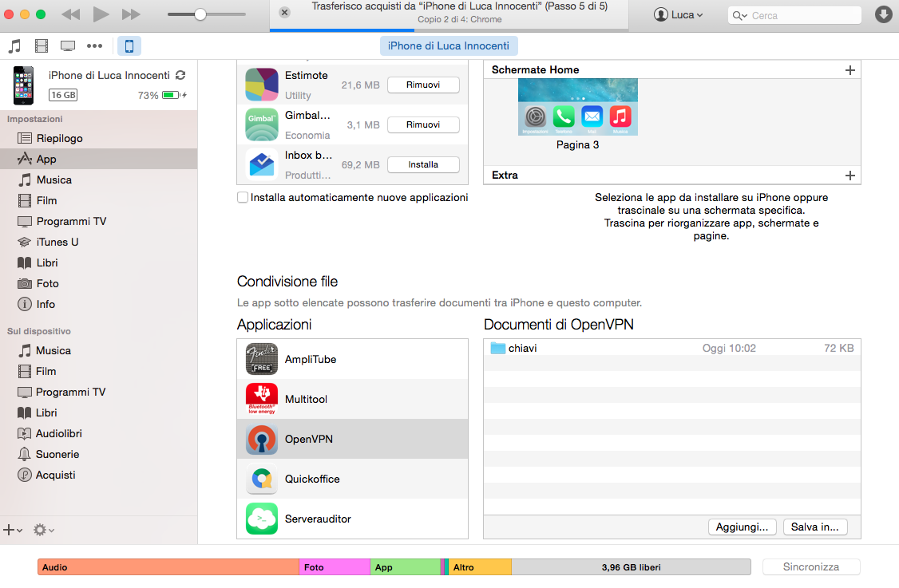The height and width of the screenshot is (588, 899).
Task: Click the App storage bar segment
Action: click(x=406, y=567)
